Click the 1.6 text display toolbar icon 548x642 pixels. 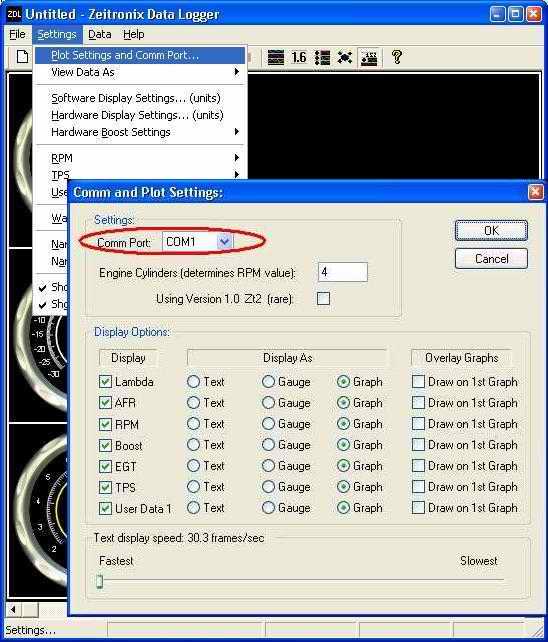(x=299, y=57)
